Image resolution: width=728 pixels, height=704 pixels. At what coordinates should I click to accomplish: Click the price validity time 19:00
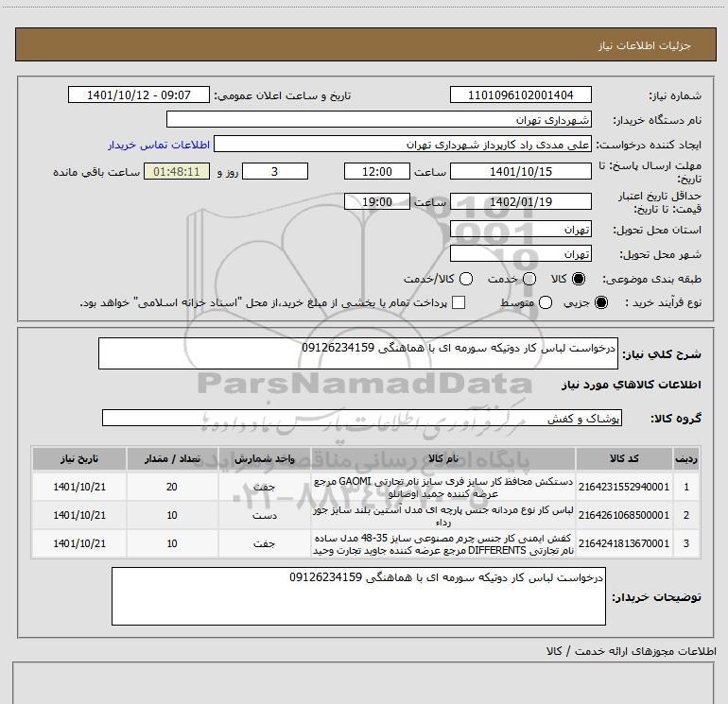pyautogui.click(x=377, y=201)
